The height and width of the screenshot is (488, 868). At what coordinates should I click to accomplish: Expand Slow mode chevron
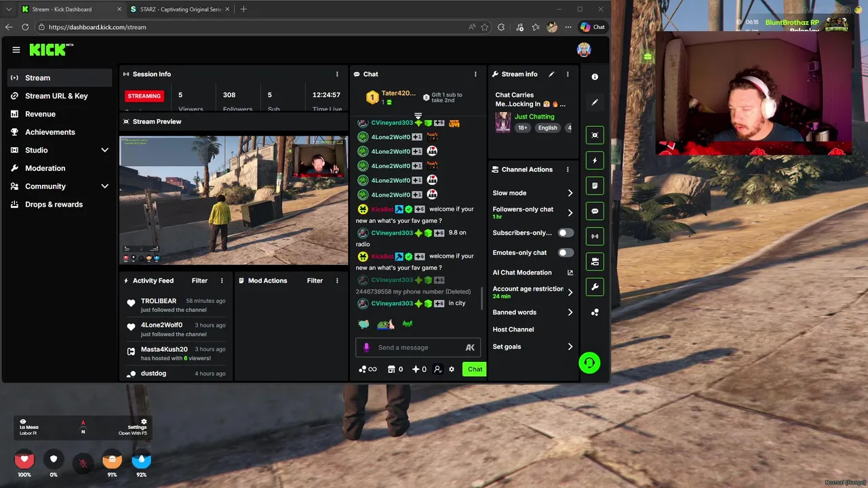570,193
